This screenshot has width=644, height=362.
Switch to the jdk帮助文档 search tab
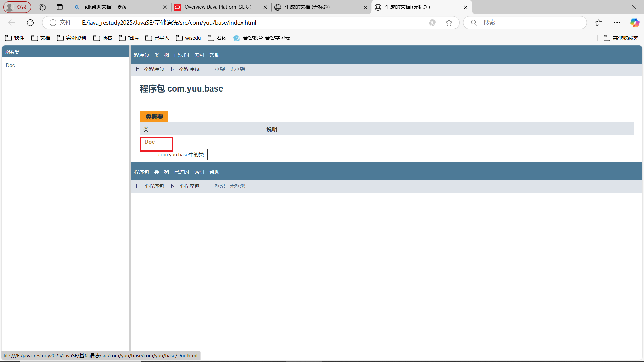[111, 7]
